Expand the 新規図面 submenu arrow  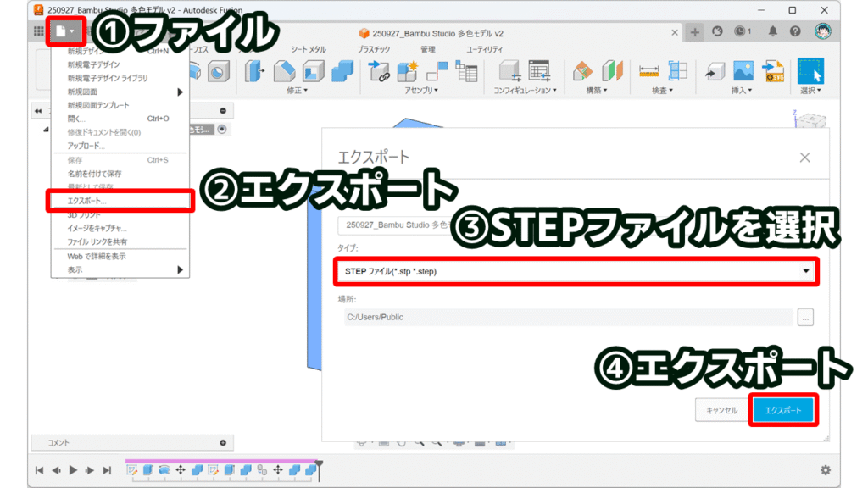(180, 91)
